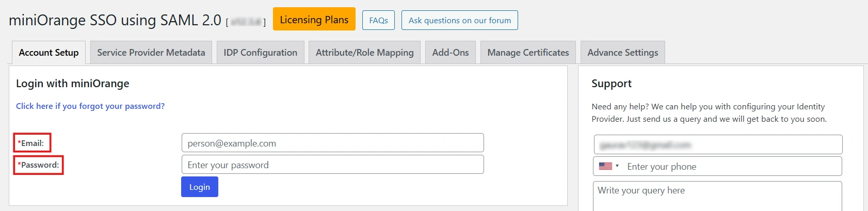This screenshot has width=868, height=211.
Task: Go to the IDP Configuration tab
Action: coord(260,53)
